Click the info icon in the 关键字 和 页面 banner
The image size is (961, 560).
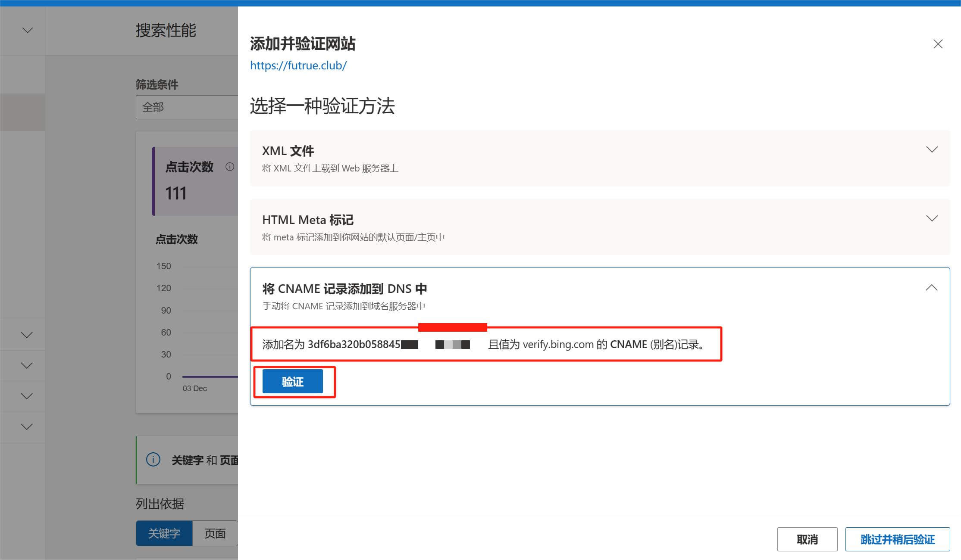(153, 460)
